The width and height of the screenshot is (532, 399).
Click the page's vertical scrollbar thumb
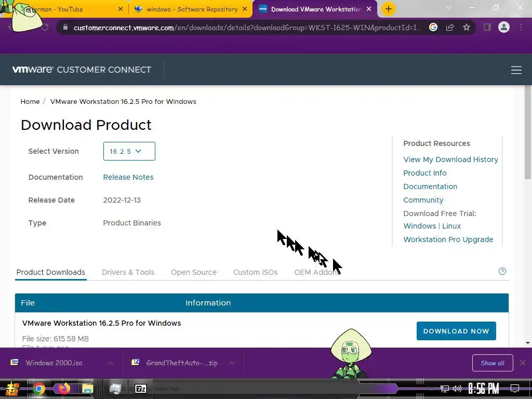point(528,132)
